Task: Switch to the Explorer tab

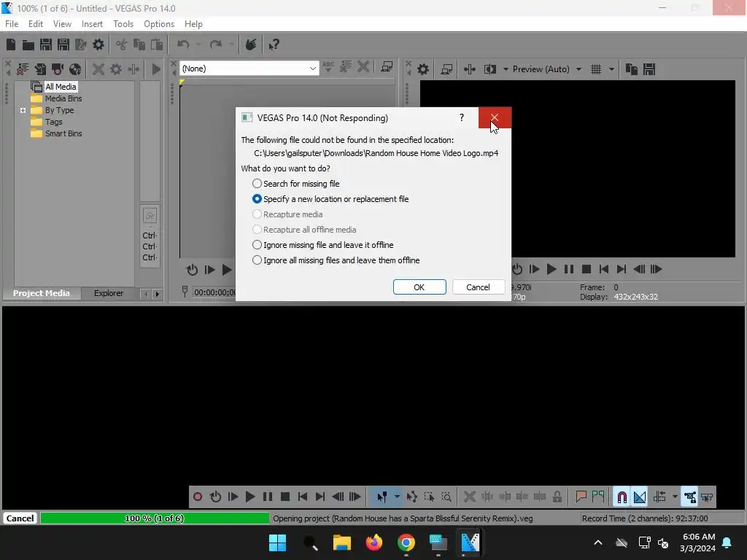Action: (x=109, y=293)
